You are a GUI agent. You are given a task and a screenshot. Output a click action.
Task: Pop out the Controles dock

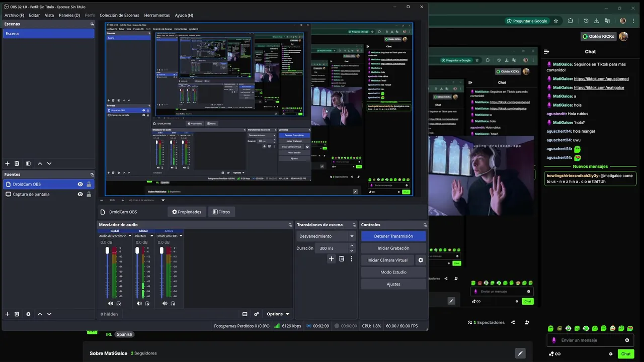tap(425, 225)
